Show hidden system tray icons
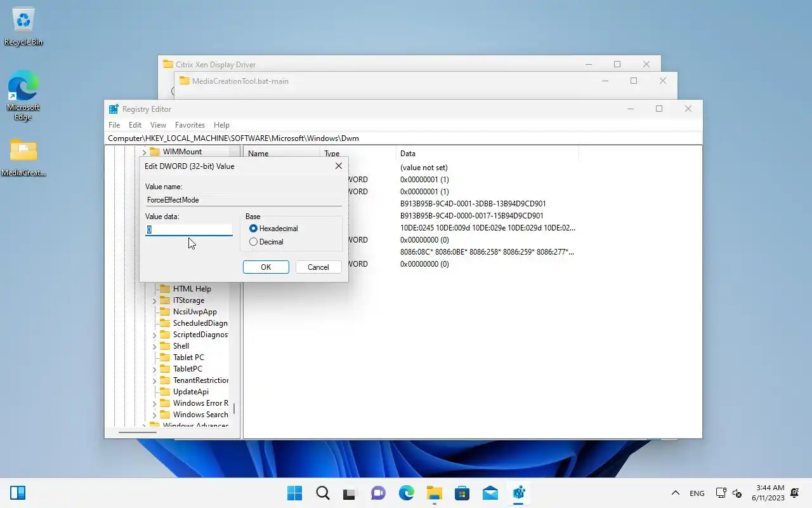Viewport: 812px width, 508px height. pos(676,493)
